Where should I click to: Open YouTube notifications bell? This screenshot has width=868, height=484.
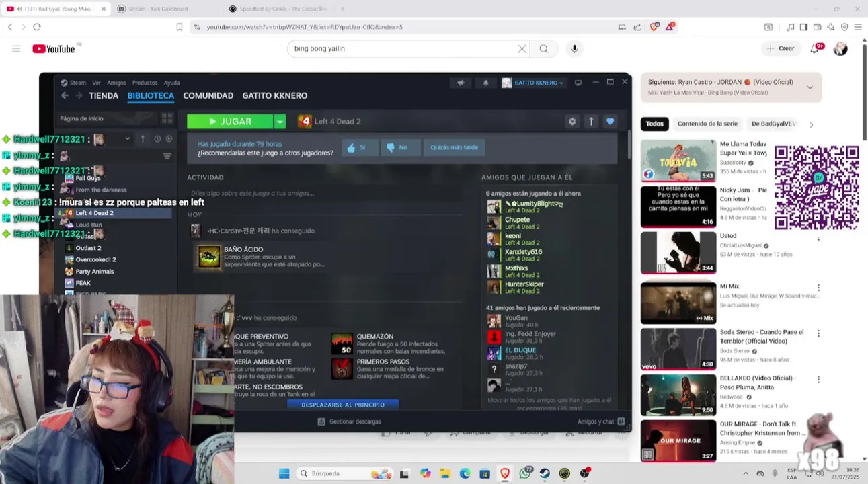(815, 48)
